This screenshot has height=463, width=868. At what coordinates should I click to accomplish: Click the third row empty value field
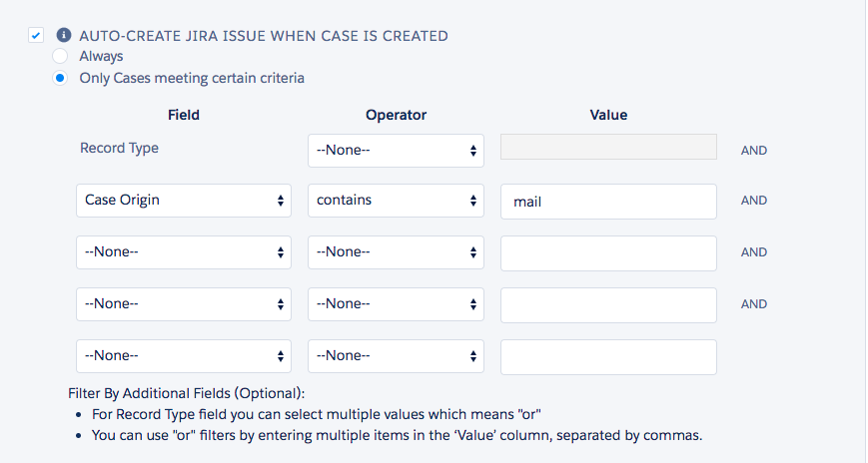tap(608, 252)
